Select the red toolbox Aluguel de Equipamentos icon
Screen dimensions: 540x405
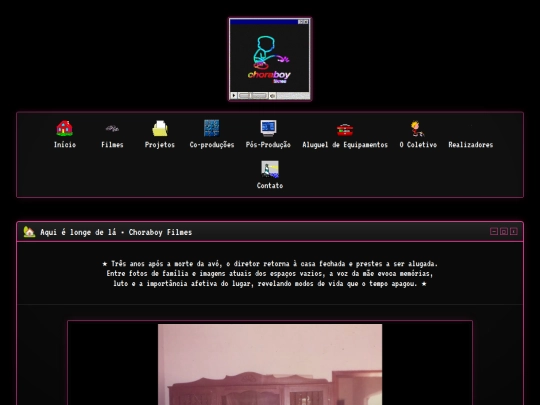click(x=345, y=129)
